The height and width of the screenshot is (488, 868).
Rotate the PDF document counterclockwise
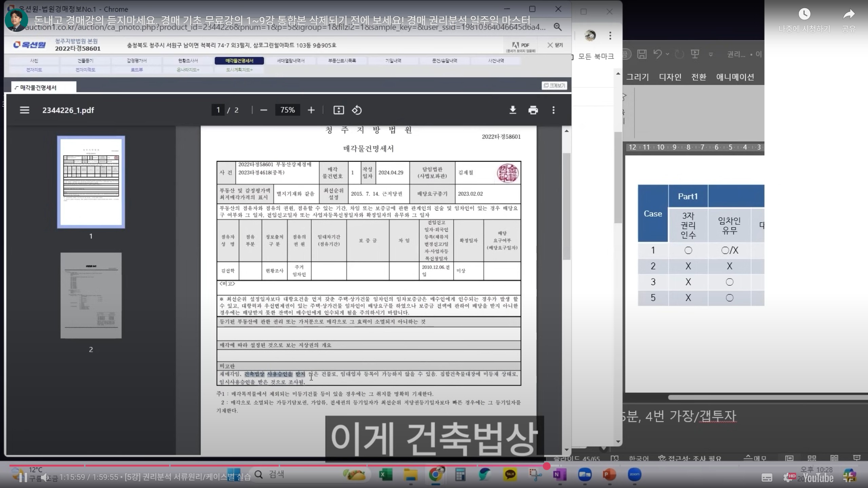point(357,110)
